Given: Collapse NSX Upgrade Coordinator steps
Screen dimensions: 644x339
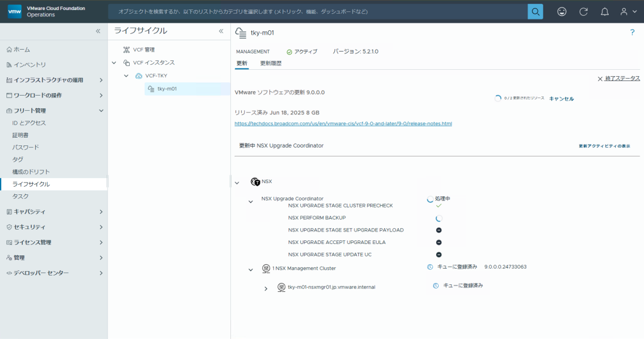Looking at the screenshot, I should (x=251, y=202).
